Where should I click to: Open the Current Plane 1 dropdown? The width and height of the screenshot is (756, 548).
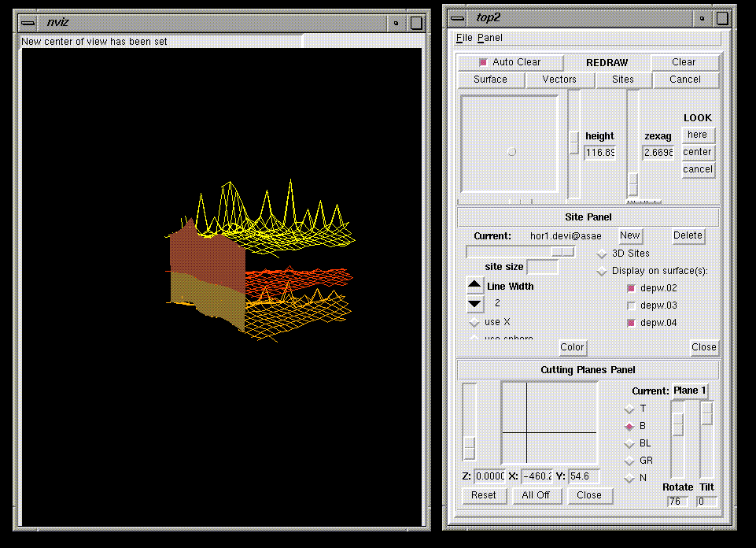(x=690, y=391)
